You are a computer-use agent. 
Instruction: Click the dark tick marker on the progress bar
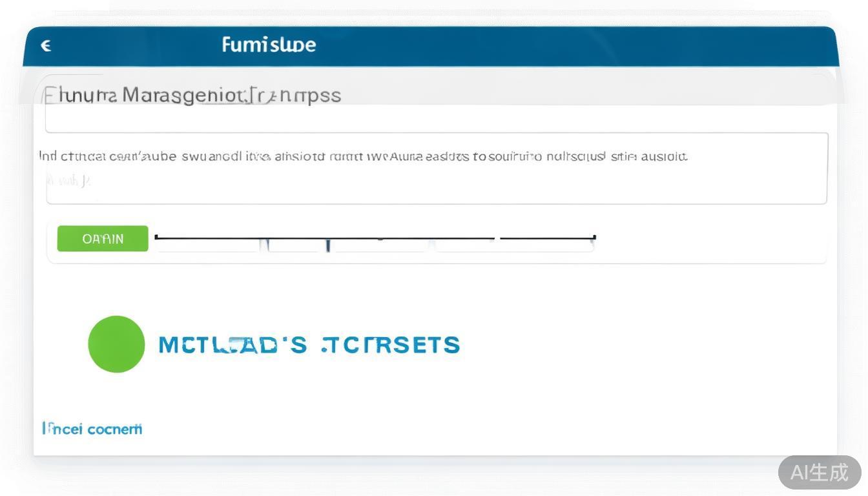click(x=328, y=245)
